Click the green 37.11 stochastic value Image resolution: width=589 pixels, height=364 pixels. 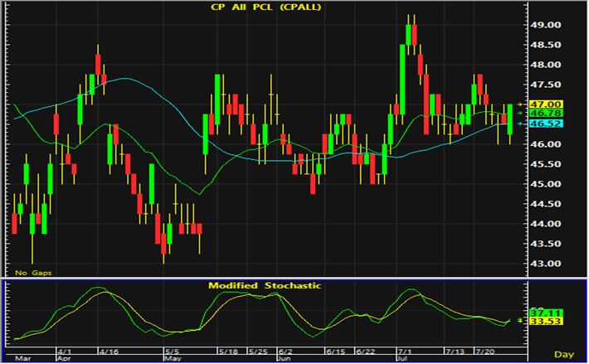pos(546,313)
